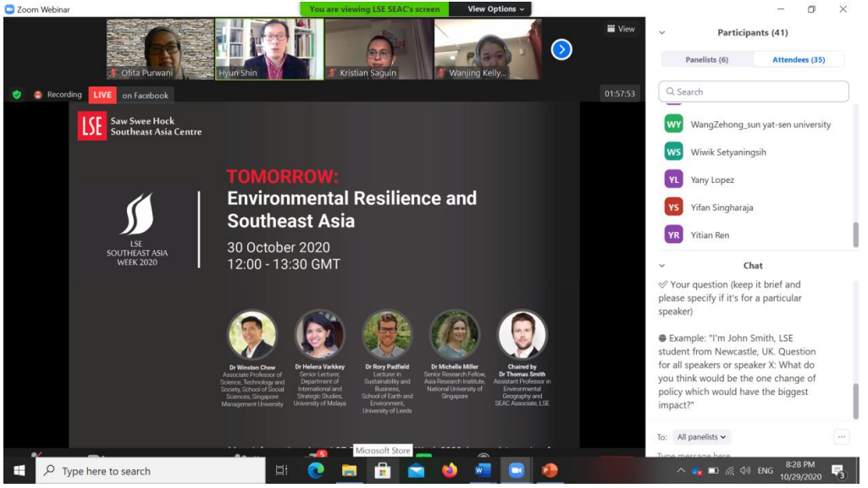Image resolution: width=868 pixels, height=488 pixels.
Task: Open Task View on the taskbar
Action: (x=281, y=471)
